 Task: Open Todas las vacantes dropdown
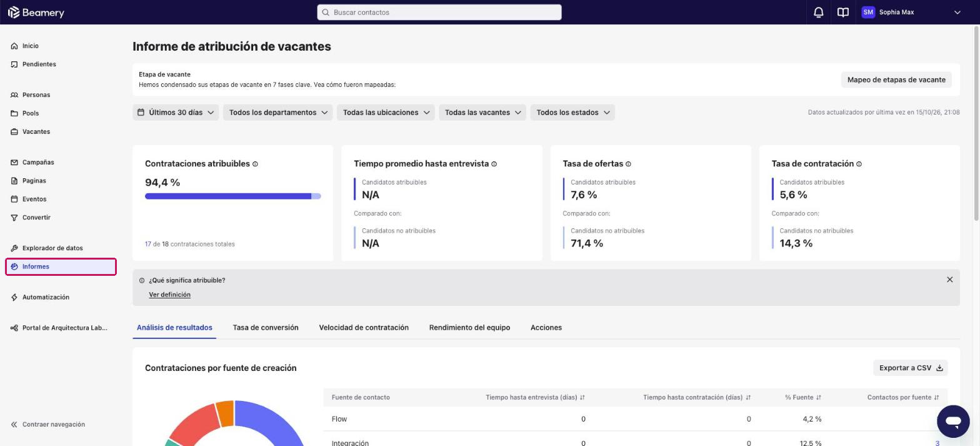[482, 113]
